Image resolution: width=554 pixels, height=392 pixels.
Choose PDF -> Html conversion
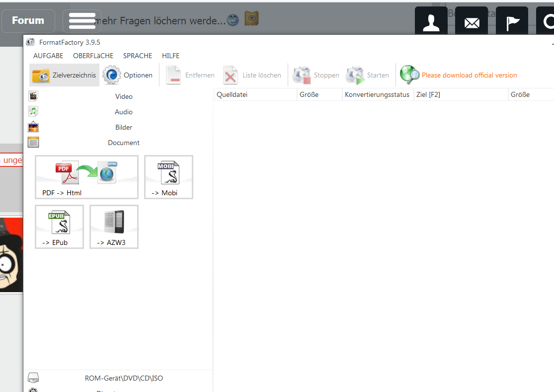tap(86, 177)
